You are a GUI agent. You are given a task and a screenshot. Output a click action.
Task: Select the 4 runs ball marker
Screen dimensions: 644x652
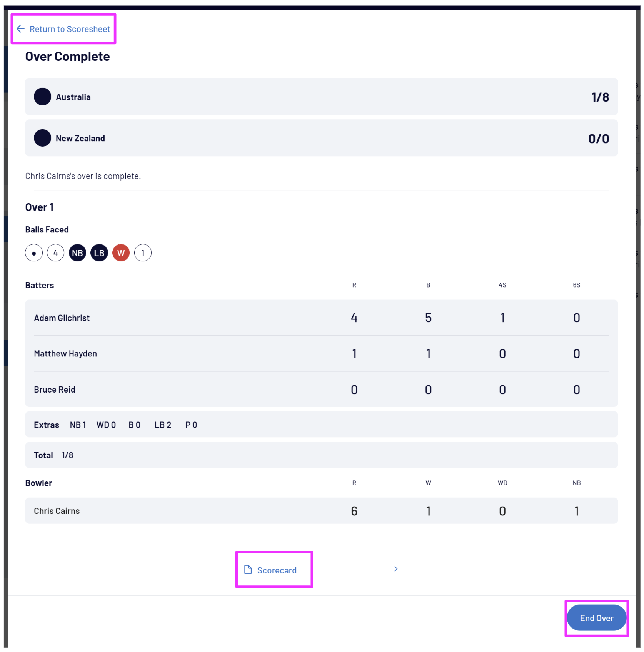click(x=56, y=253)
